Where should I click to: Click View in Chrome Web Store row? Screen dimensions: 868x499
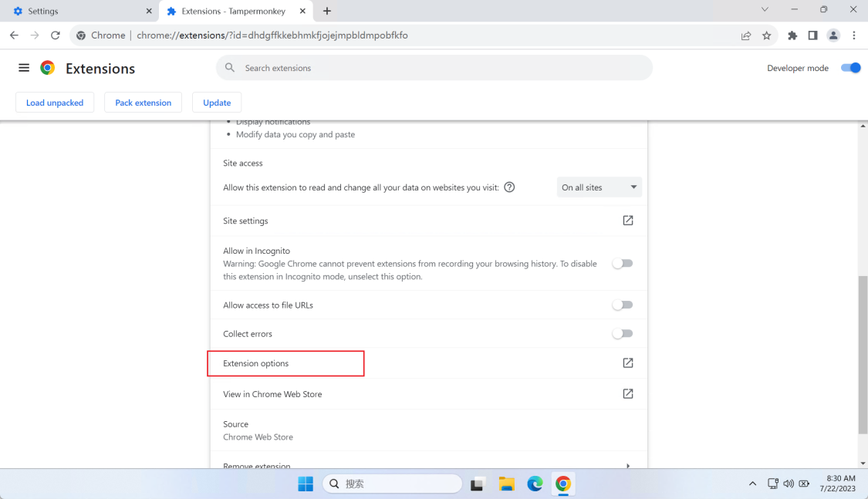point(428,394)
